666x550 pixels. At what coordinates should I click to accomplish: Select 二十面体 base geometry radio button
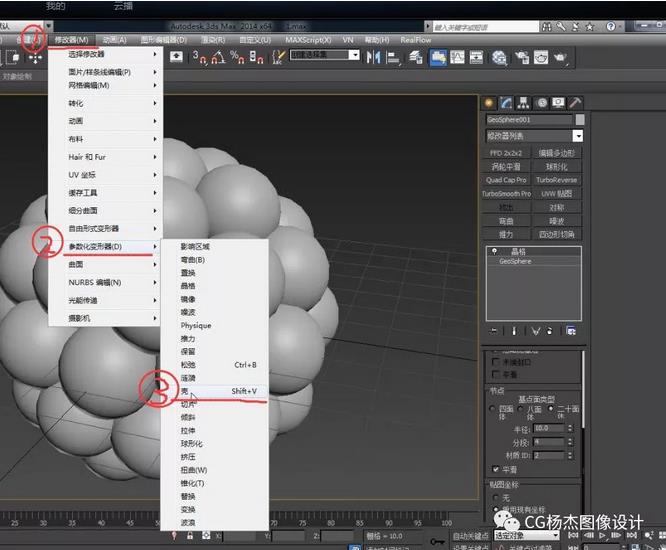pyautogui.click(x=550, y=408)
